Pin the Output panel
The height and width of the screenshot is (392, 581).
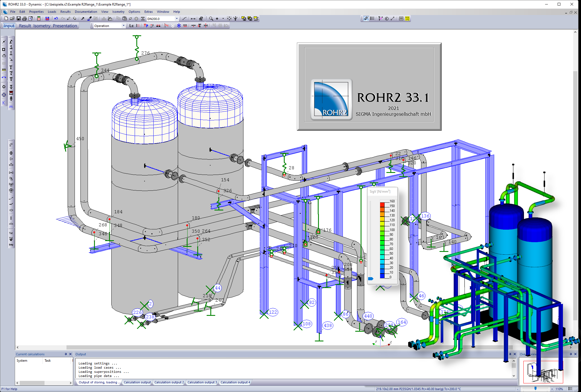tap(510, 354)
